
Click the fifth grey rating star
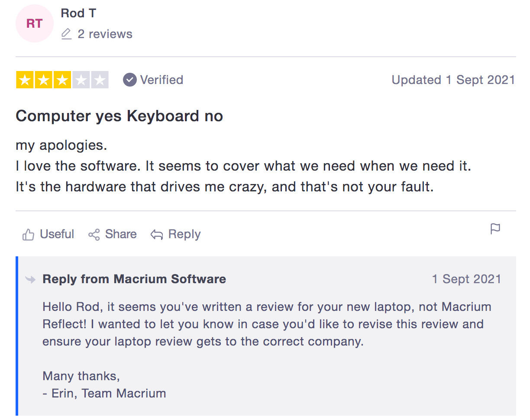pyautogui.click(x=100, y=80)
